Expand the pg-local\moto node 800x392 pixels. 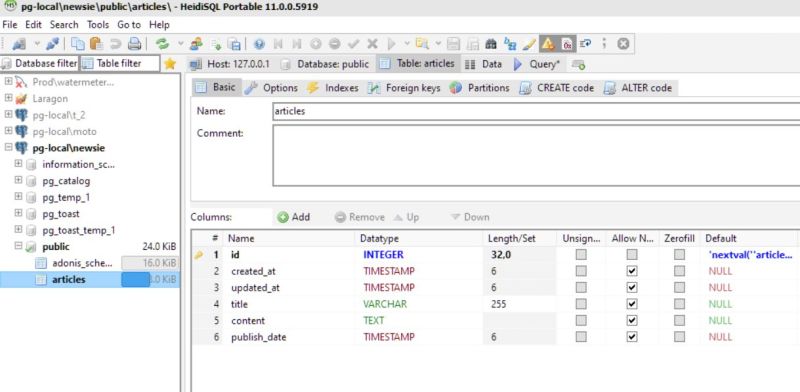coord(8,131)
